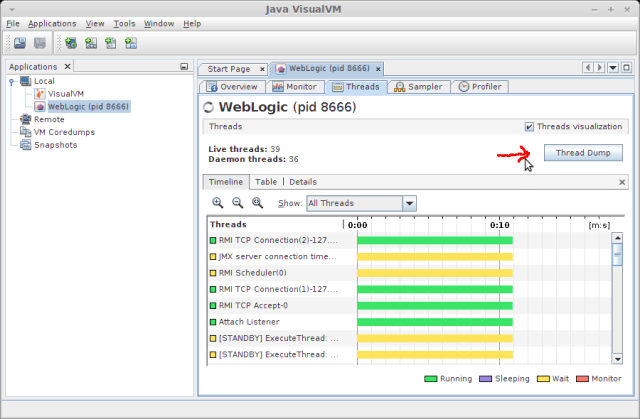
Task: Open the Tools menu
Action: (124, 23)
